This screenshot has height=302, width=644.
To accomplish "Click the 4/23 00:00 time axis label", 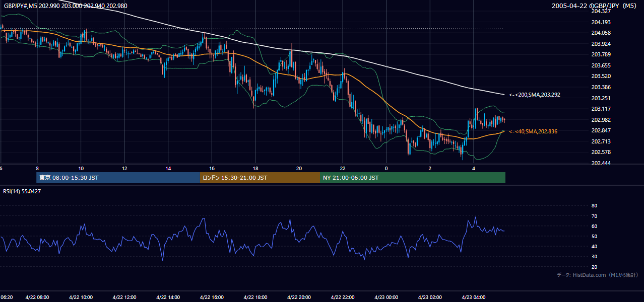I will (387, 297).
